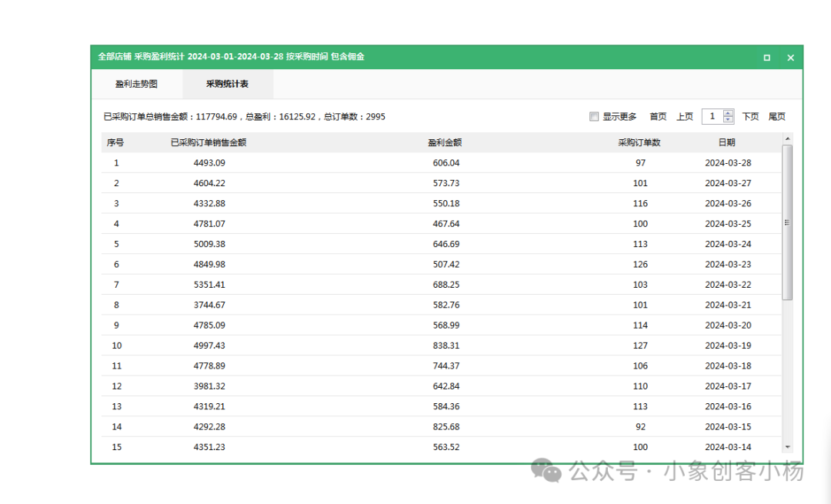Click profit value 642.84

click(x=446, y=386)
